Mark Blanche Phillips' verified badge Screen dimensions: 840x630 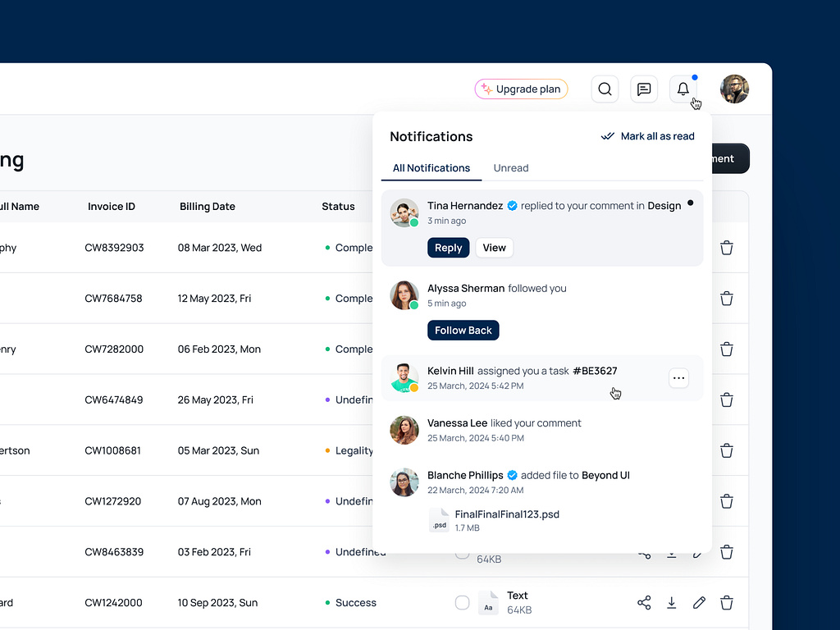point(511,475)
